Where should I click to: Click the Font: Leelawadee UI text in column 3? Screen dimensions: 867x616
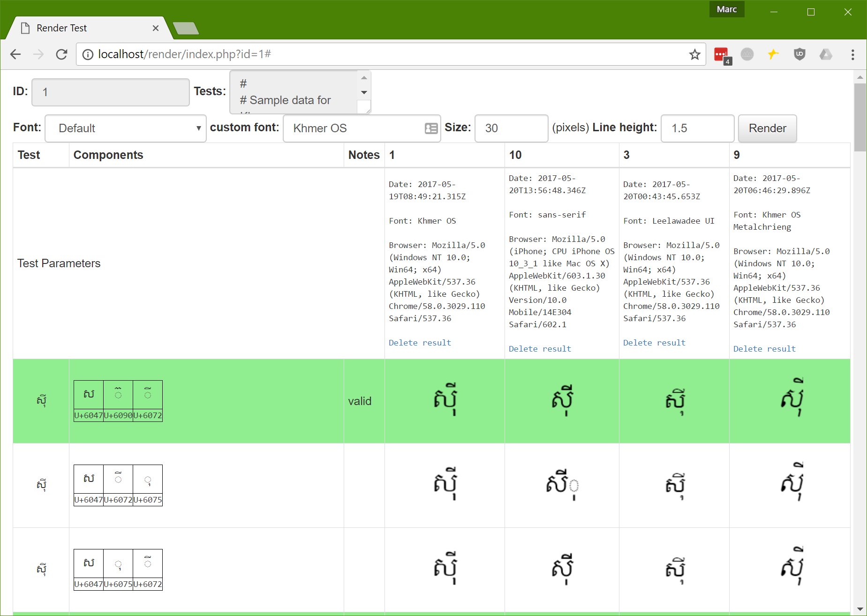[x=669, y=221]
